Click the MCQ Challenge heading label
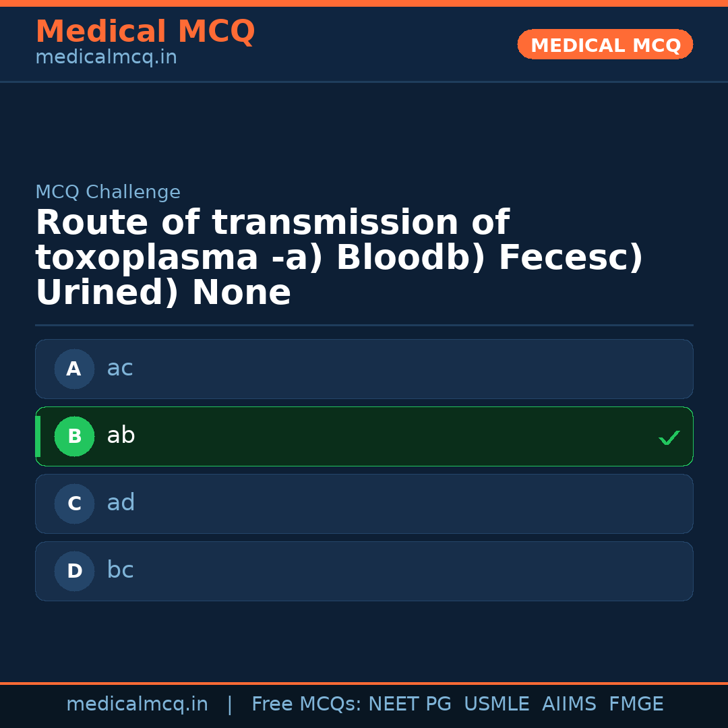Image resolution: width=728 pixels, height=728 pixels. pyautogui.click(x=108, y=192)
